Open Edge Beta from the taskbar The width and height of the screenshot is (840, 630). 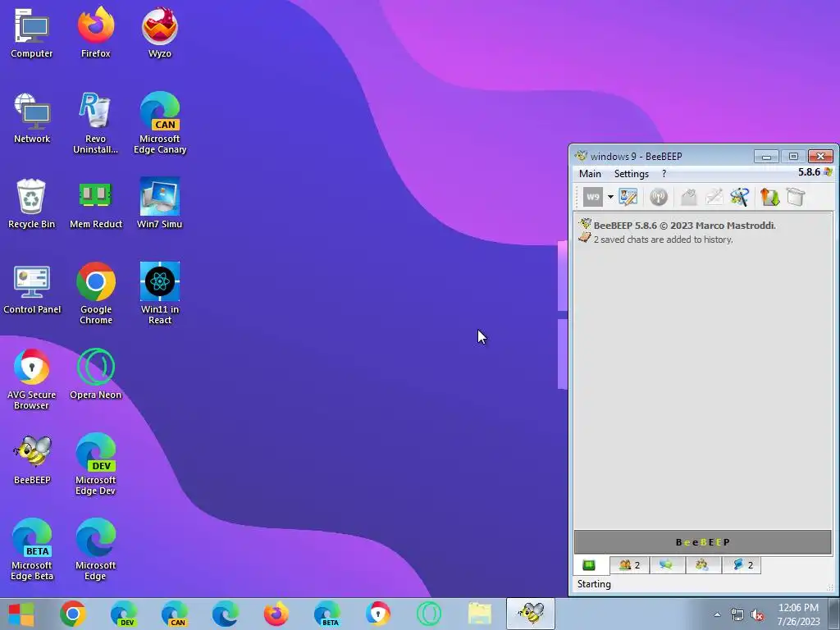click(327, 614)
